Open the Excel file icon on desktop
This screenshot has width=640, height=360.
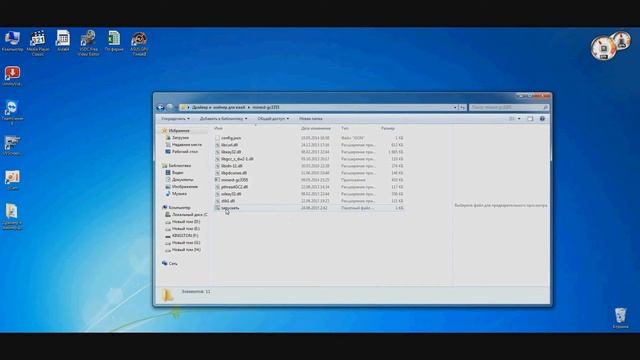[x=114, y=41]
